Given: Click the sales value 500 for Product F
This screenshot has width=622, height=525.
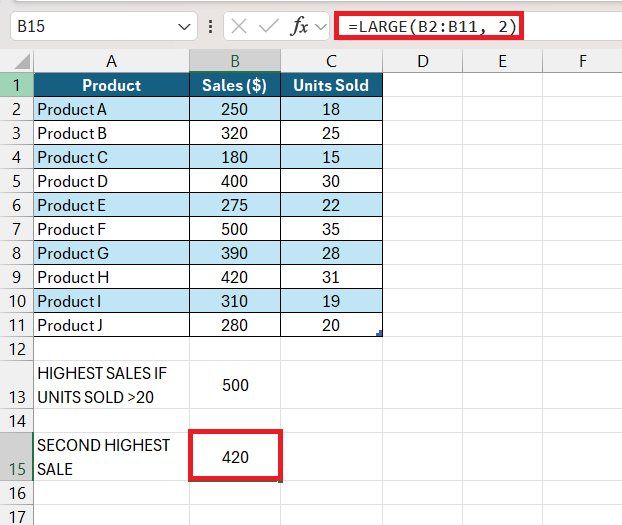Looking at the screenshot, I should click(235, 229).
